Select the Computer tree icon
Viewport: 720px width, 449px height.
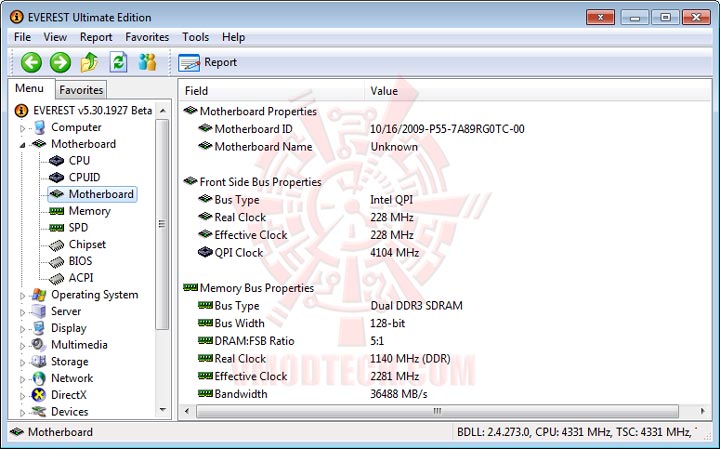coord(39,128)
